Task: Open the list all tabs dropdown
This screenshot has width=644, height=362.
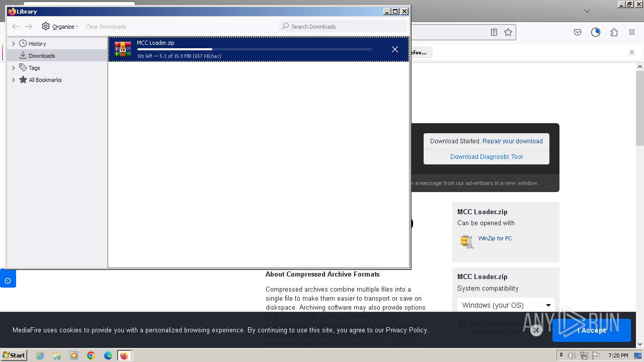Action: pyautogui.click(x=587, y=11)
